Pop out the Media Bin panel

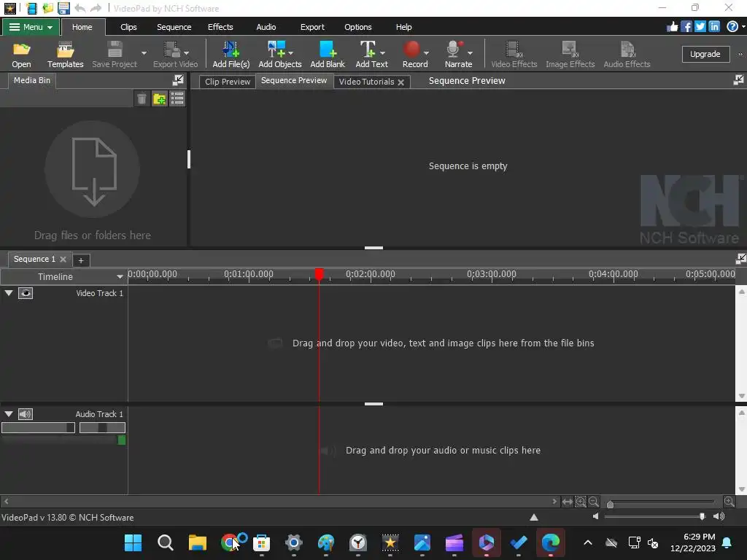coord(178,80)
